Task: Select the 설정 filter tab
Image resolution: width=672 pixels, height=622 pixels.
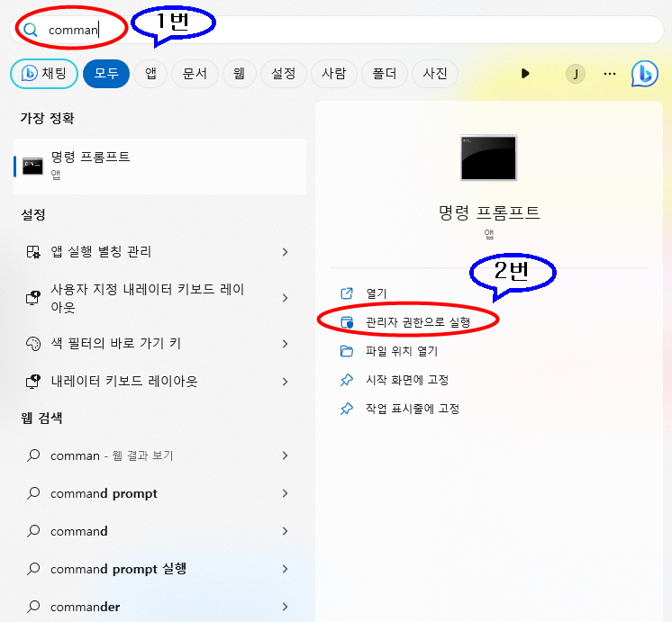Action: [283, 74]
